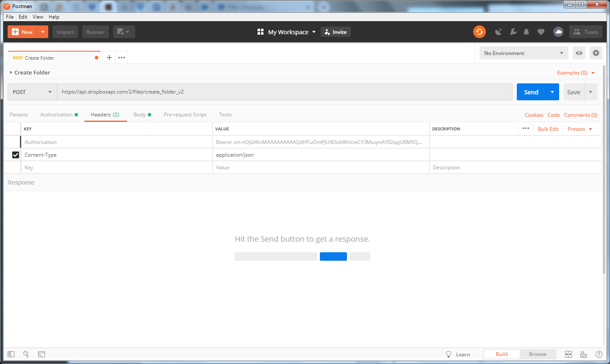The width and height of the screenshot is (610, 364).
Task: Click the request URL input field
Action: click(x=285, y=92)
